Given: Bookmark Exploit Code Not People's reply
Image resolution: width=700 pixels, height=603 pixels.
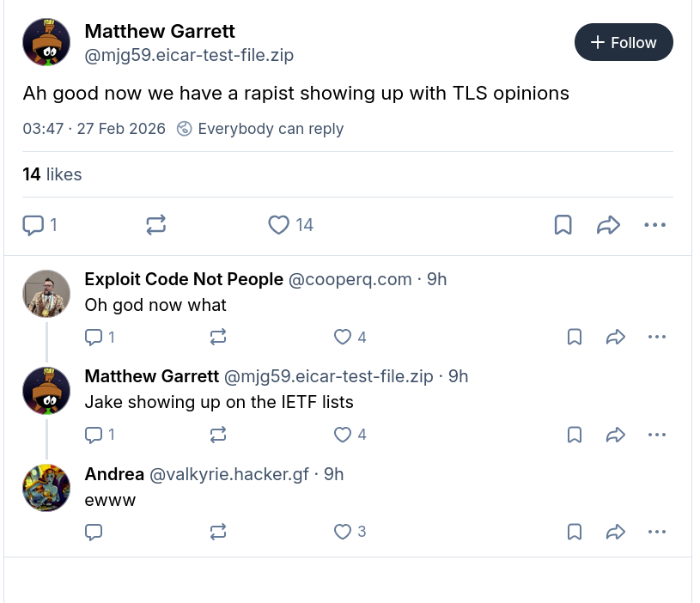Looking at the screenshot, I should (574, 337).
